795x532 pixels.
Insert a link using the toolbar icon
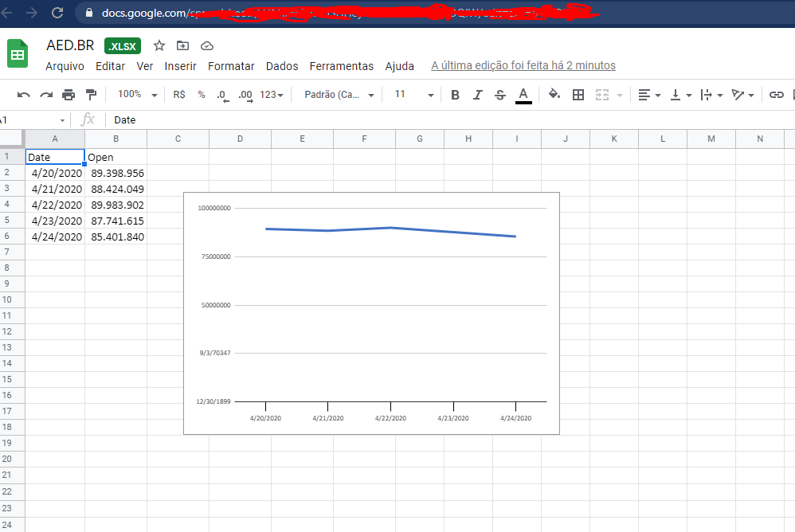tap(777, 94)
